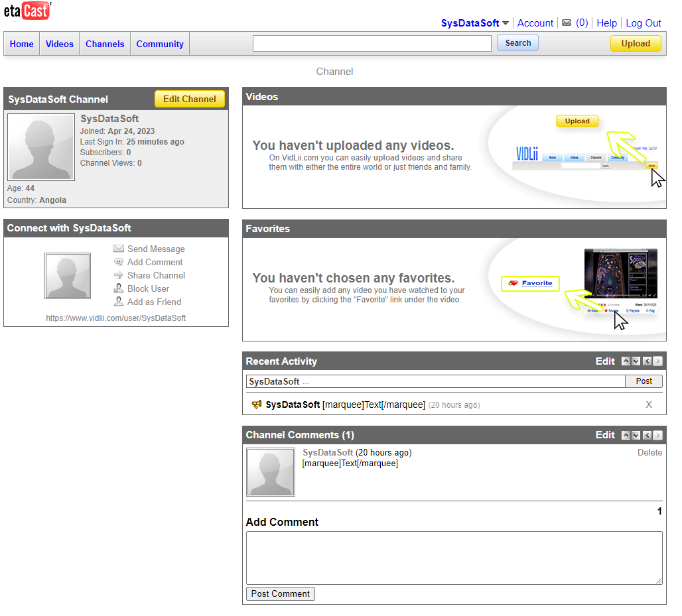Remove the activity post with the X
682x616 pixels.
(x=649, y=404)
